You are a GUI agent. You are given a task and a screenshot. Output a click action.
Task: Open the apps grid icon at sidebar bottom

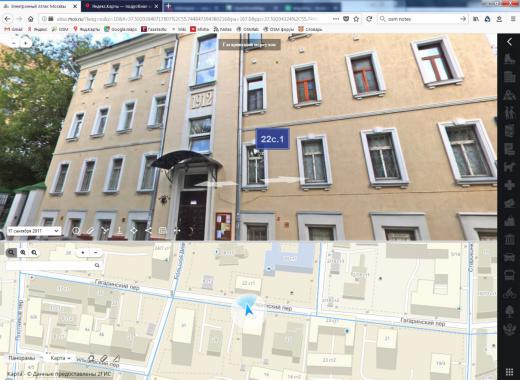click(x=509, y=372)
